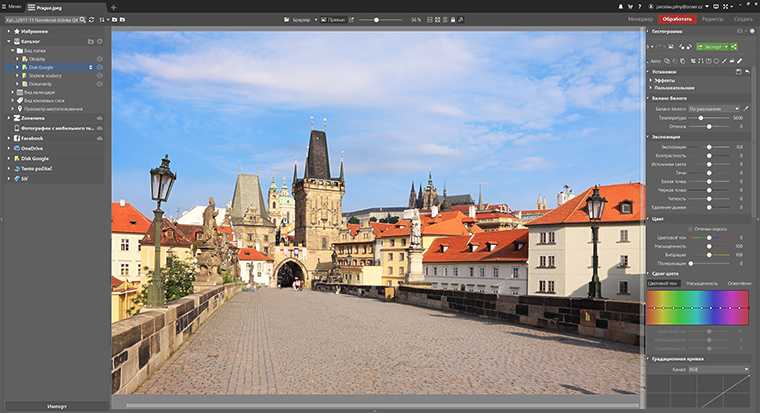This screenshot has height=413, width=760.
Task: Select the Насыщенность color shift tab
Action: 702,283
